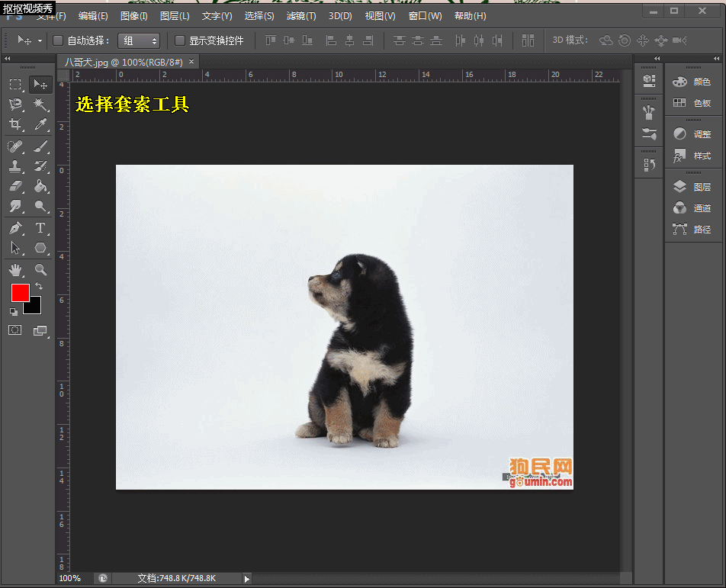
Task: Select the Lasso tool
Action: coord(15,104)
